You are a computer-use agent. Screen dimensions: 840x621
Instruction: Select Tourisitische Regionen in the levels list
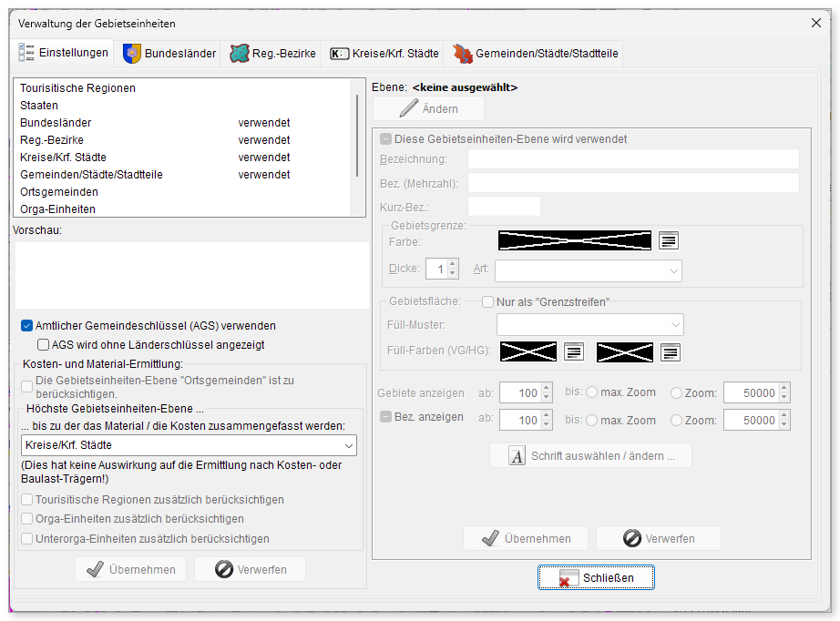(x=182, y=87)
